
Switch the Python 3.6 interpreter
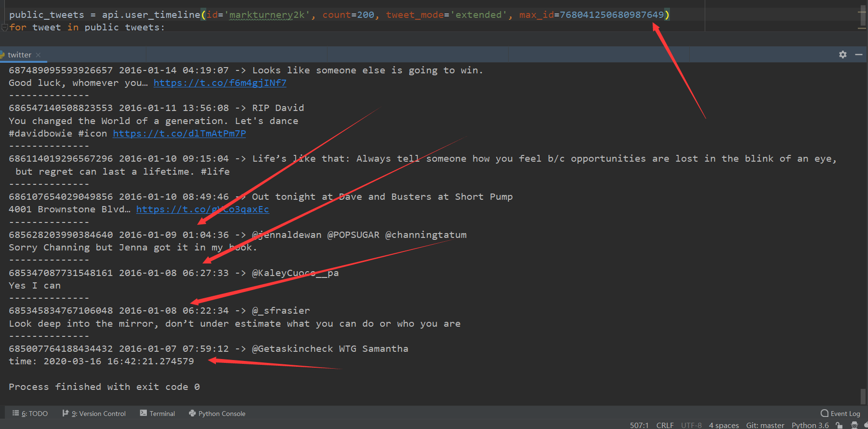coord(810,425)
